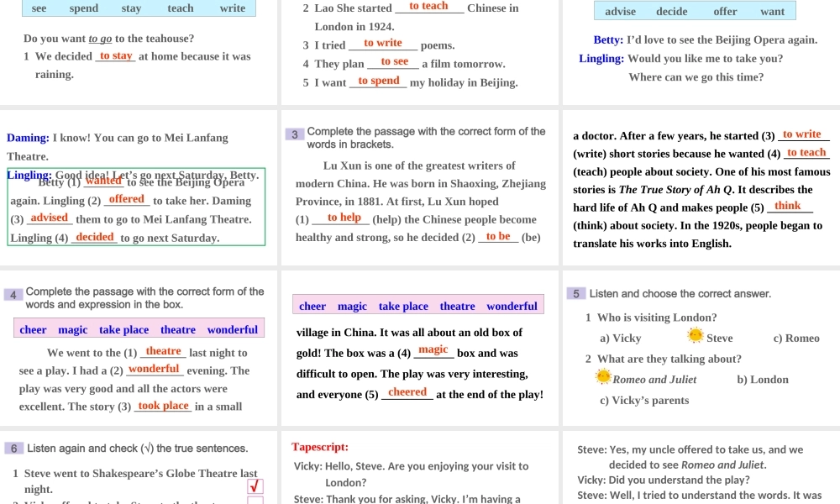Viewport: 840px width, 504px height.
Task: Select answer option 'a) Vicky'
Action: click(621, 338)
